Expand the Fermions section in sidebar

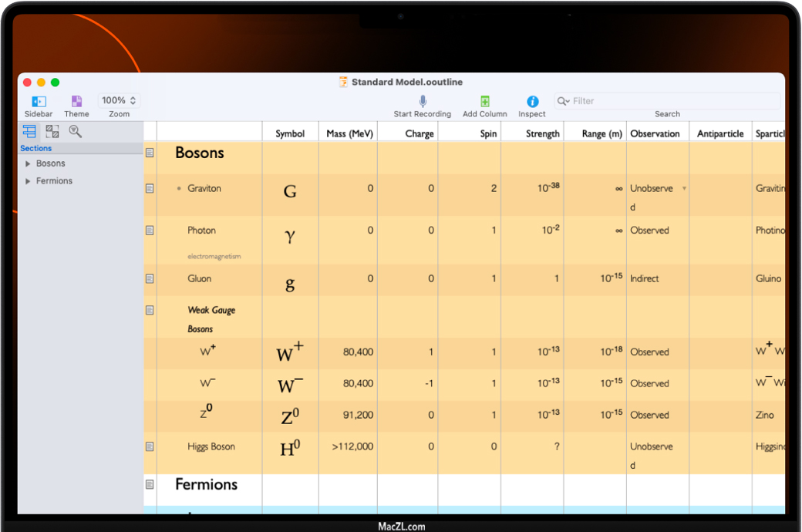(x=29, y=181)
